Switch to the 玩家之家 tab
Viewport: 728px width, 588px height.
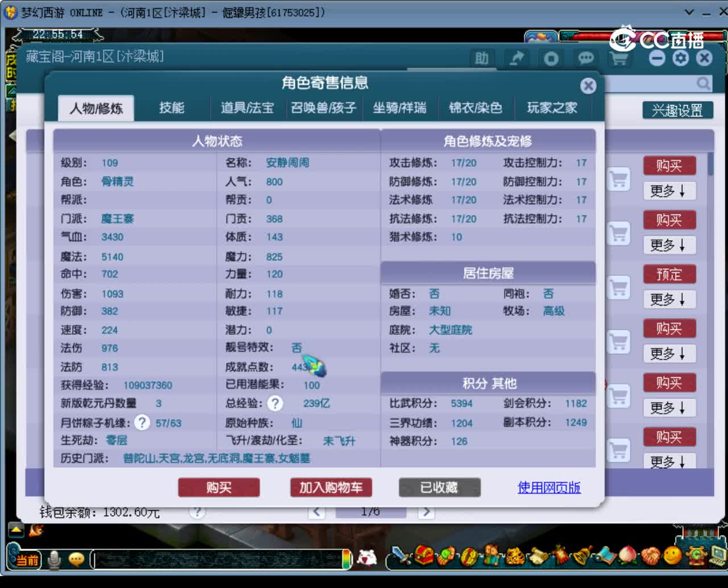tap(552, 108)
